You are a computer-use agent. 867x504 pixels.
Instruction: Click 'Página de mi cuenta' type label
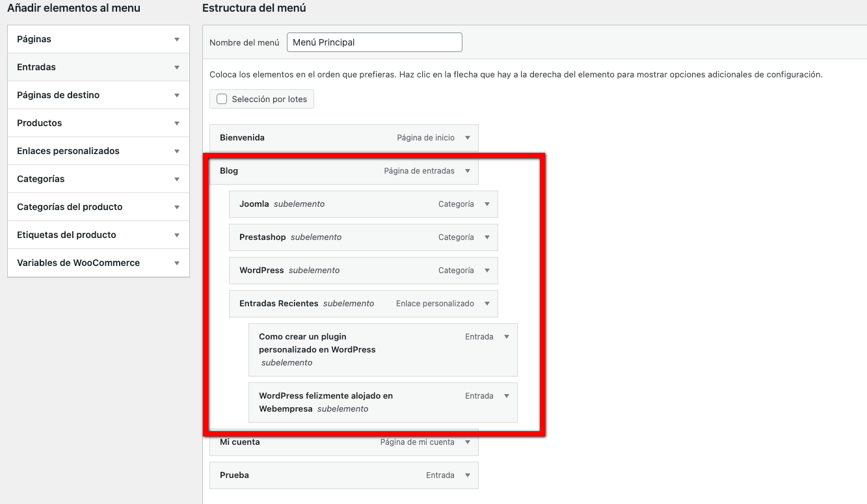tap(418, 442)
